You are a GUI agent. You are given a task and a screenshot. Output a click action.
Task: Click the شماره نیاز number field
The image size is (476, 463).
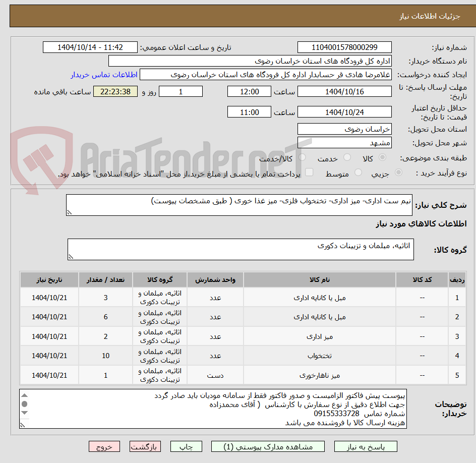pos(344,47)
